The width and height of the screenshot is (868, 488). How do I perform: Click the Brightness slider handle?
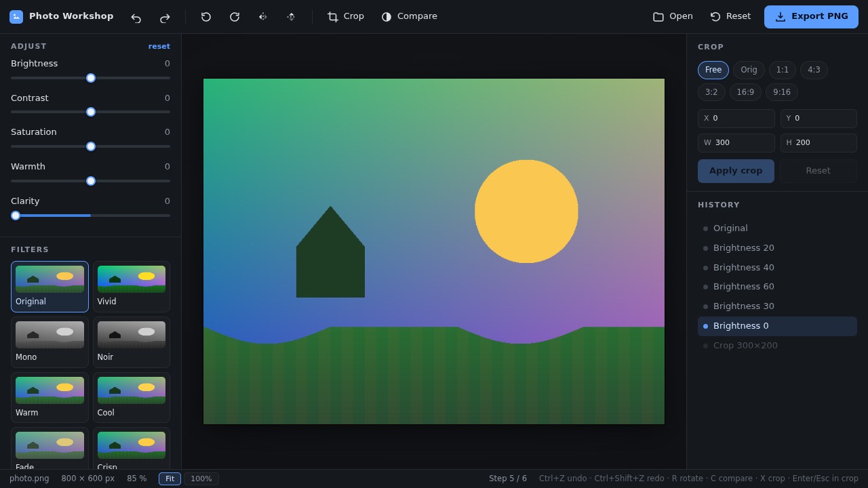coord(91,78)
